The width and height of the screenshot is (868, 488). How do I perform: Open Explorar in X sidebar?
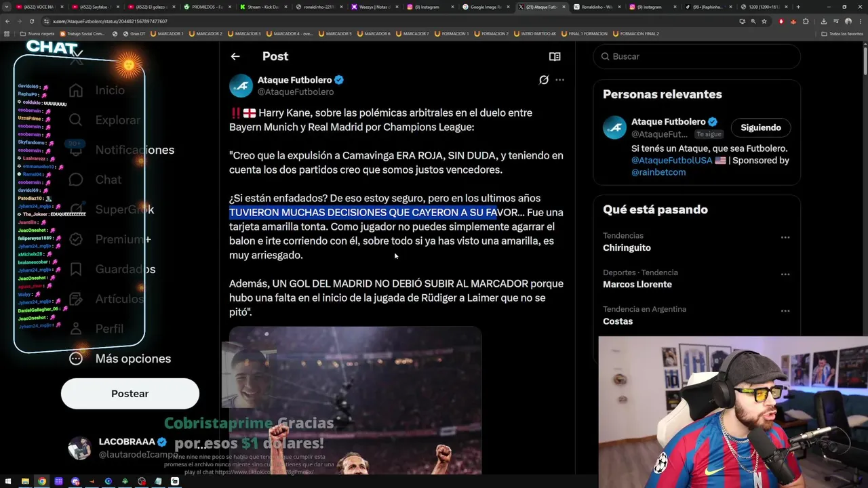[104, 120]
